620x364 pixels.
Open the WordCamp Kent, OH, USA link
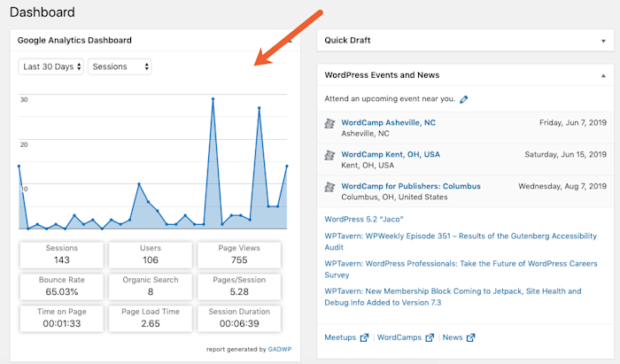(391, 154)
